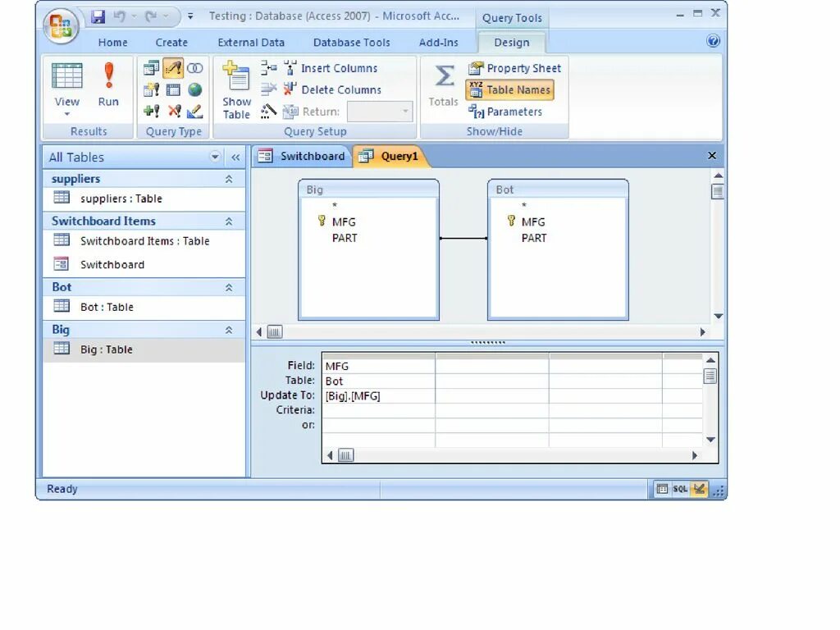Image resolution: width=840 pixels, height=630 pixels.
Task: Choose the Crosstab query type icon
Action: click(x=173, y=90)
